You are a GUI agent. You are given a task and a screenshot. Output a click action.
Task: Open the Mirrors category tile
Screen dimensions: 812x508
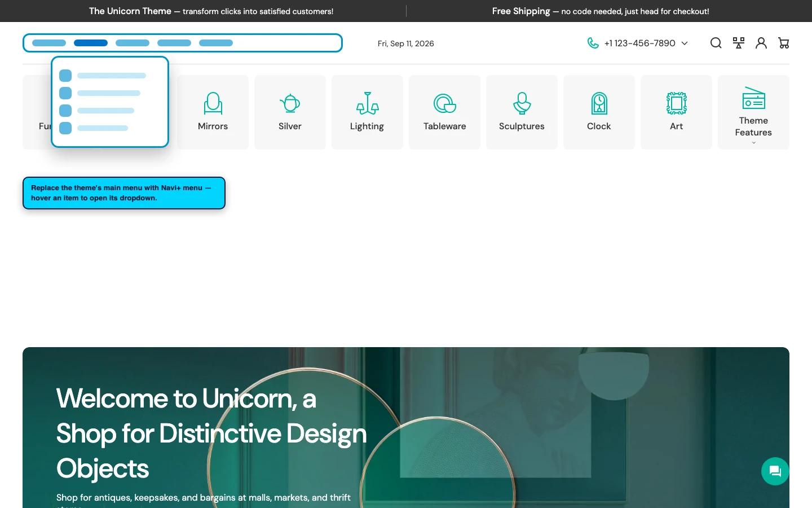213,112
